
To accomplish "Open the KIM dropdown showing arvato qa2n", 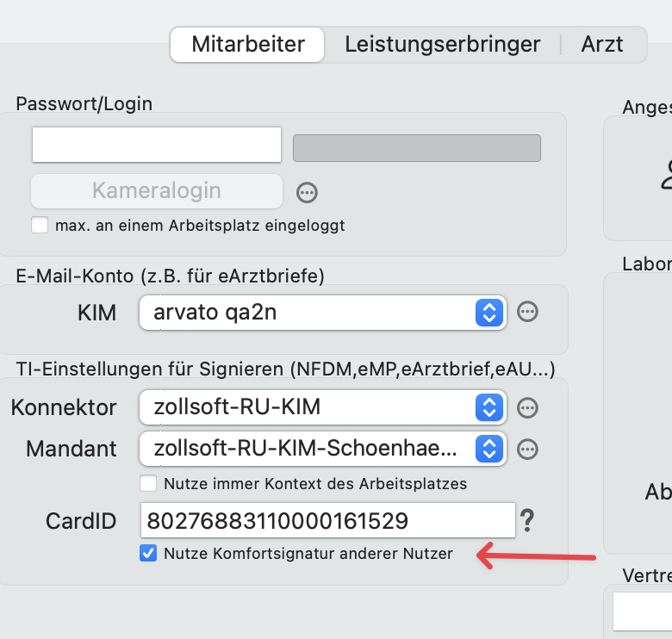I will (323, 313).
